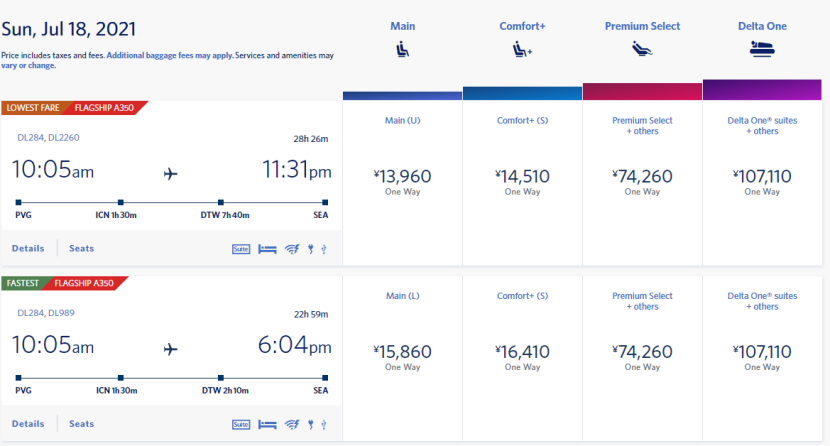Image resolution: width=830 pixels, height=446 pixels.
Task: Click the USB port icon on lowest fare flight
Action: pyautogui.click(x=324, y=249)
